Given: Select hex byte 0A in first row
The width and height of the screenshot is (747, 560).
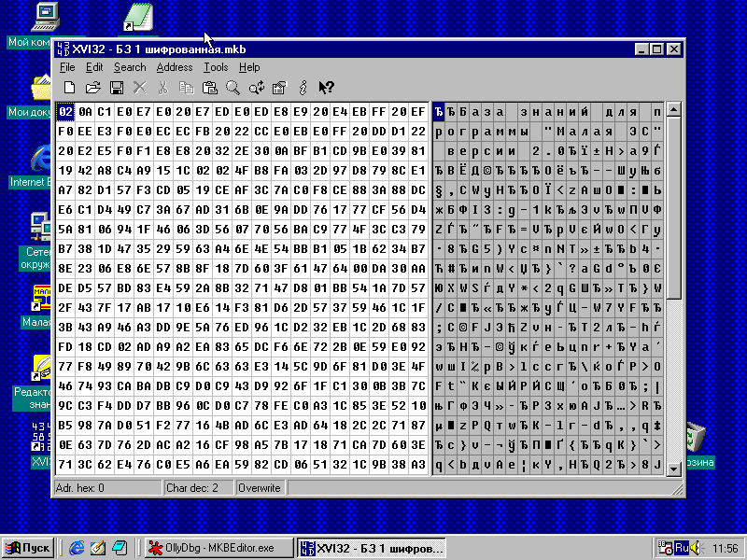Looking at the screenshot, I should pyautogui.click(x=85, y=112).
